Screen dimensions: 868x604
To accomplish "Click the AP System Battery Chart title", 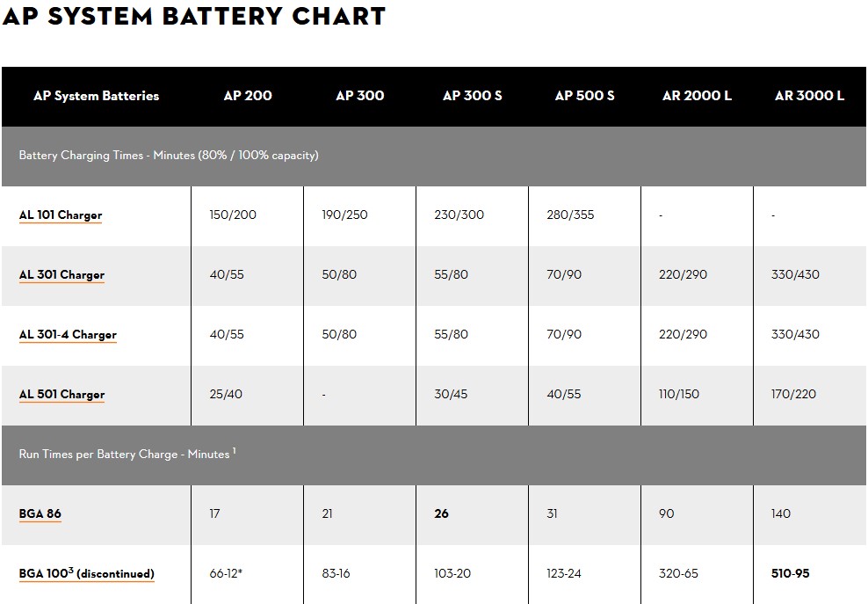I will click(194, 16).
